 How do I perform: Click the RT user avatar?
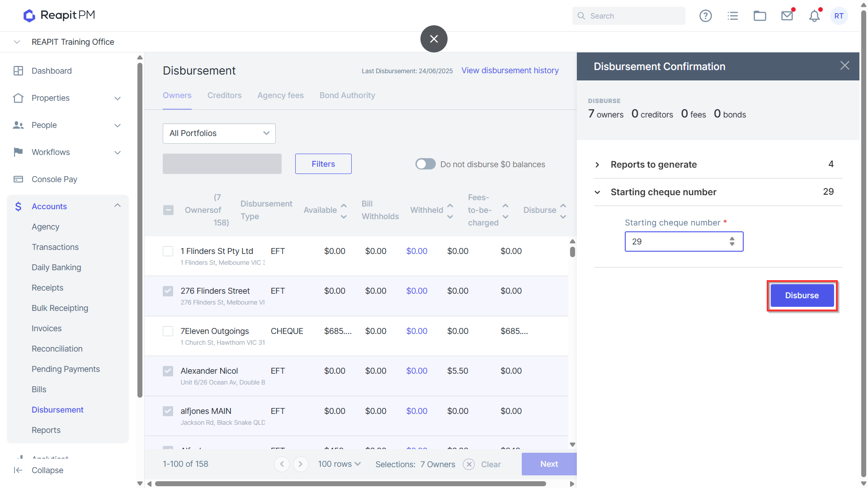(x=839, y=16)
